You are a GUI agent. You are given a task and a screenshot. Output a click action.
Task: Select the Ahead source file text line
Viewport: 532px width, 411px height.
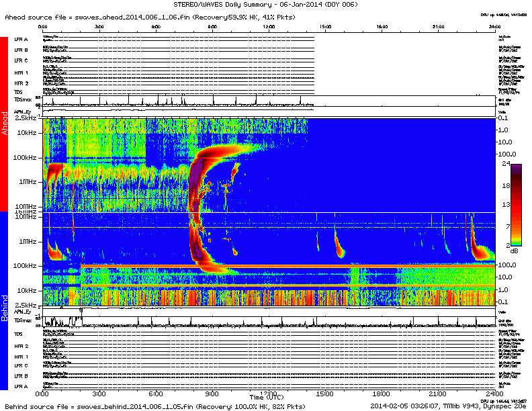[x=150, y=17]
